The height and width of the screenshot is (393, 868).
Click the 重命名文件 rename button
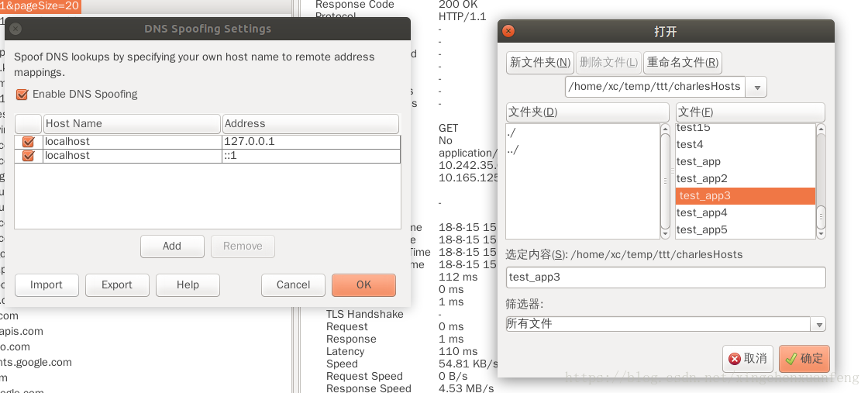pyautogui.click(x=683, y=63)
